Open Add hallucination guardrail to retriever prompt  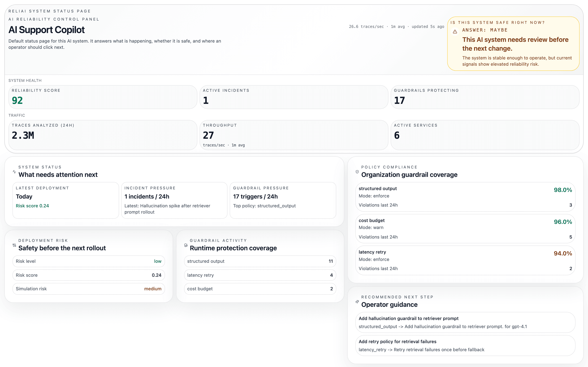(x=465, y=322)
